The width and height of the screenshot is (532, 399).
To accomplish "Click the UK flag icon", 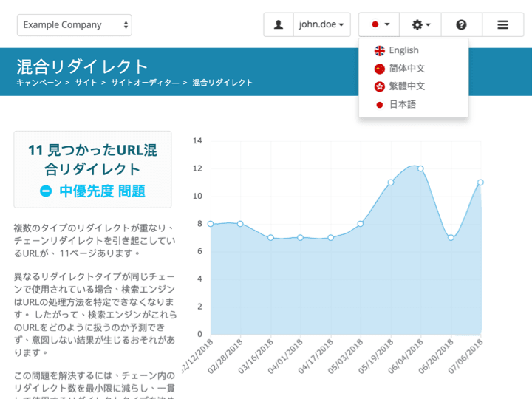I will click(x=380, y=51).
